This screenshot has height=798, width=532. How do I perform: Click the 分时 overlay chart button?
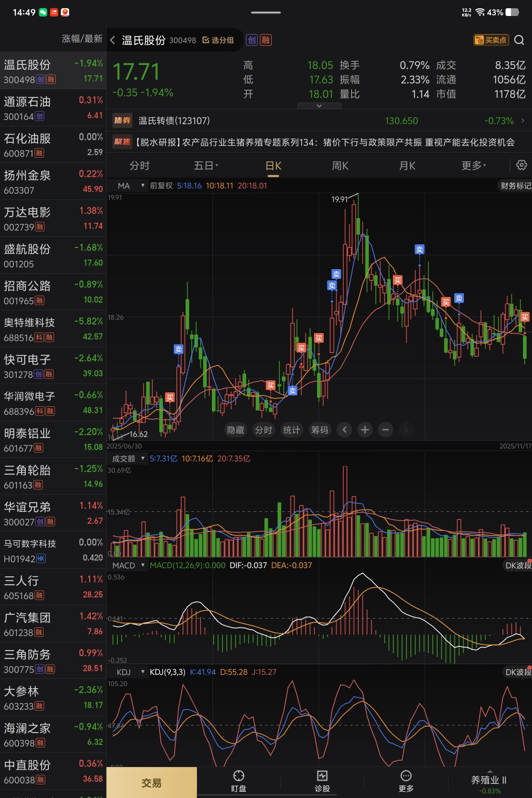pyautogui.click(x=263, y=429)
